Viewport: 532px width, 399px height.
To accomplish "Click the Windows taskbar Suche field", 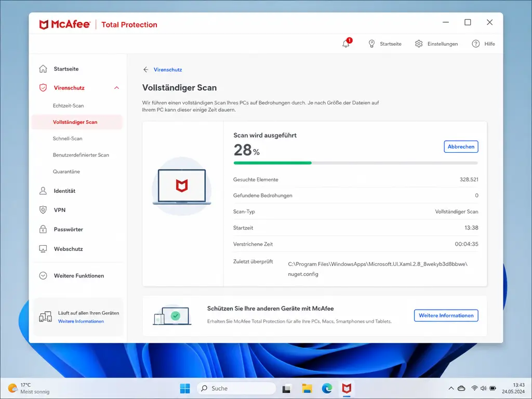I will tap(236, 389).
